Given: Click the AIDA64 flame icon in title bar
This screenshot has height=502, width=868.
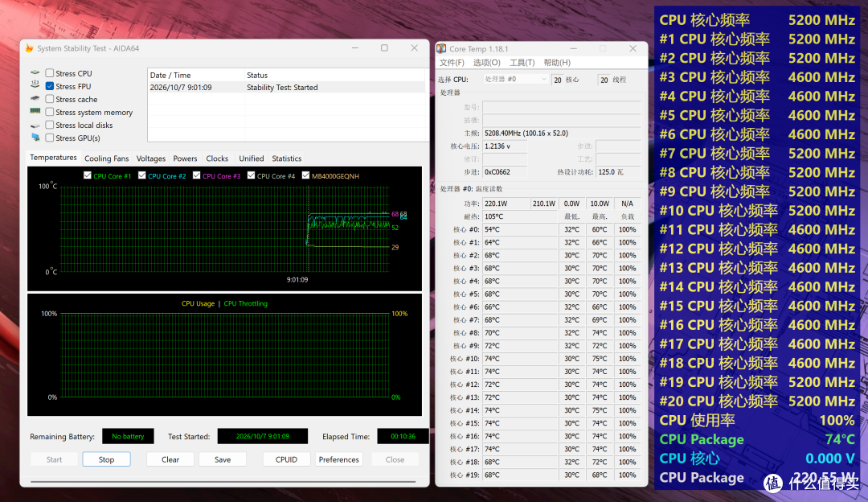Looking at the screenshot, I should click(x=30, y=48).
